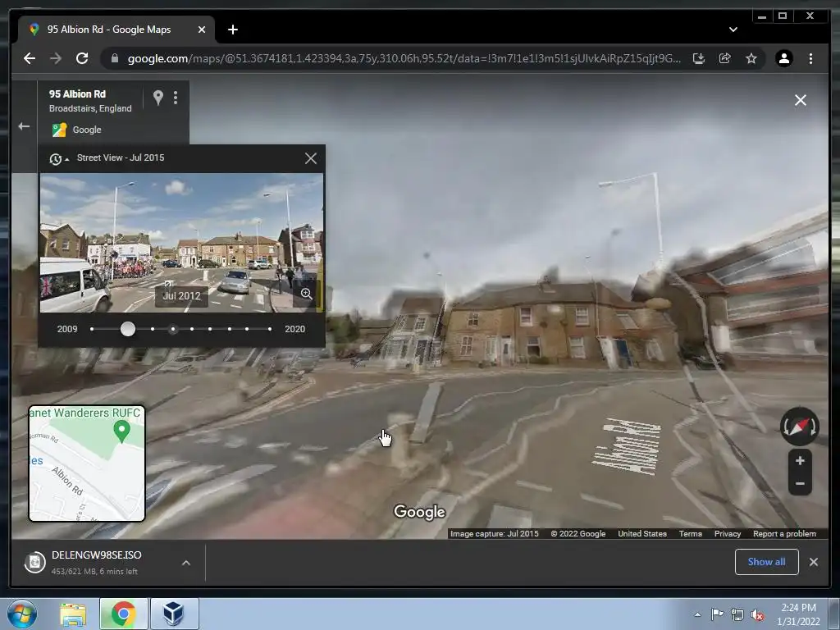The width and height of the screenshot is (840, 630).
Task: Open the Chrome three-dot menu
Action: tap(810, 58)
